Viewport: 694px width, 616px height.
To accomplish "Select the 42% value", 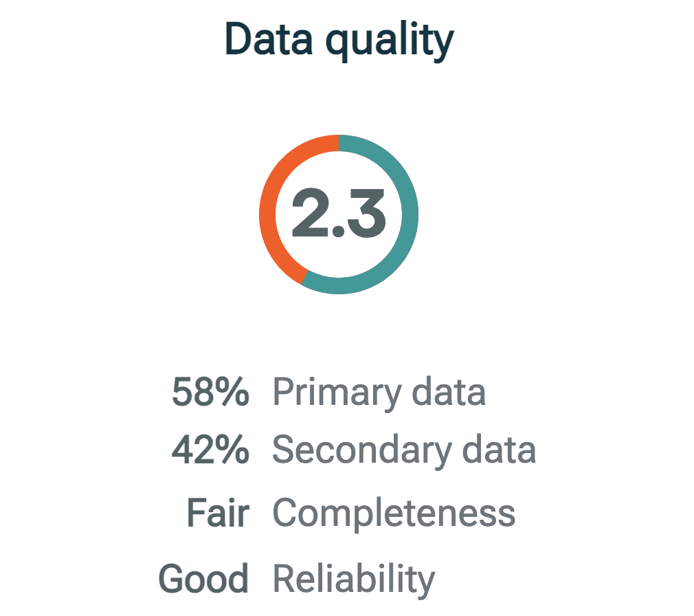I will 211,450.
